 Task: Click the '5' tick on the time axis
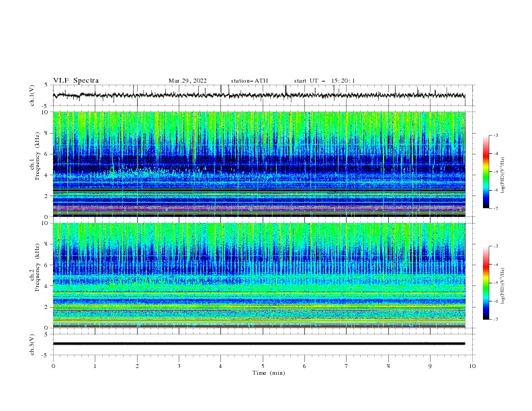click(263, 366)
